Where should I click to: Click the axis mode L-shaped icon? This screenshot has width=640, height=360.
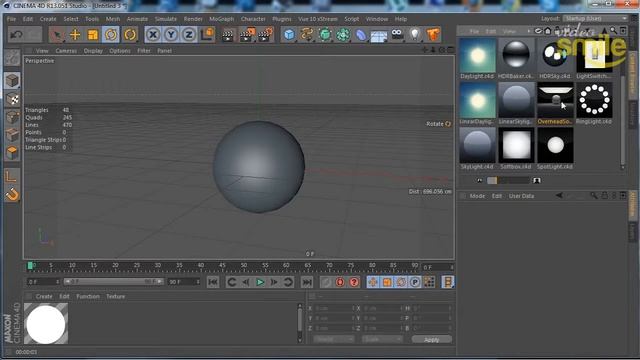pos(12,176)
